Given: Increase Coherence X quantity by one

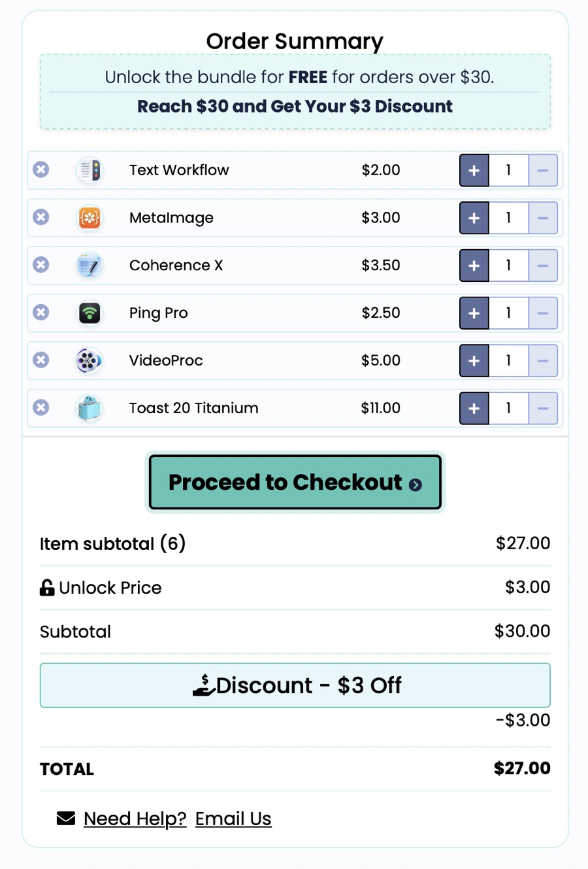Looking at the screenshot, I should pos(474,266).
